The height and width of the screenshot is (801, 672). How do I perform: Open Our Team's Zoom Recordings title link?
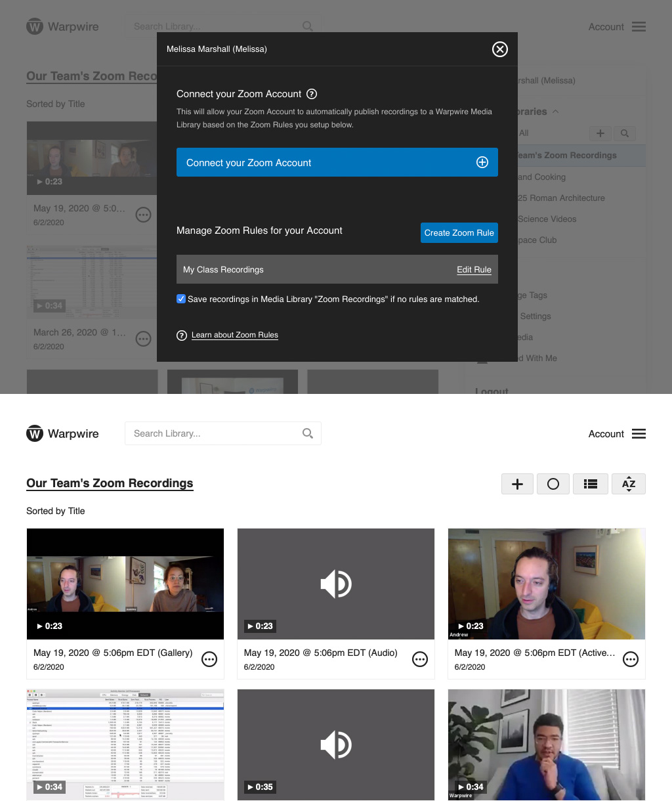(x=110, y=483)
